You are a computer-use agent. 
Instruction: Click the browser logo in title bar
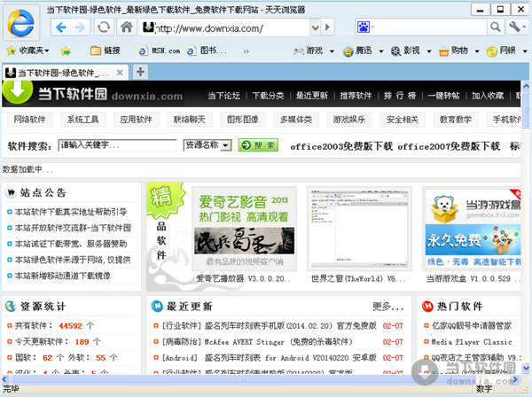coord(21,23)
